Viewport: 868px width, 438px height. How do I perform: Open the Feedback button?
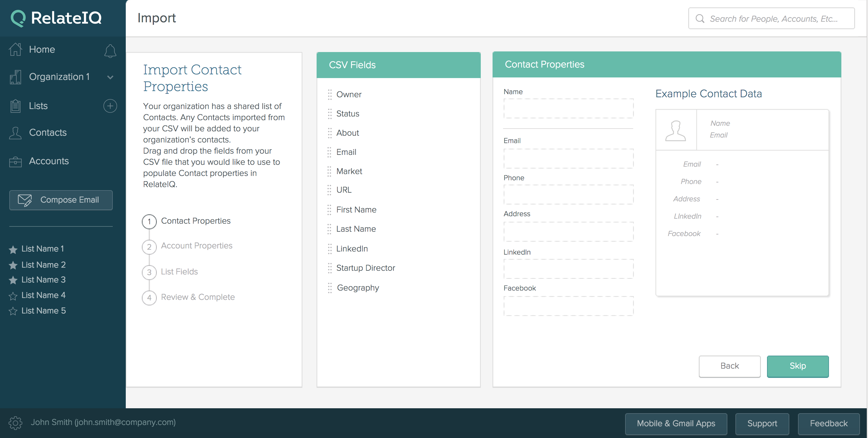pyautogui.click(x=829, y=423)
